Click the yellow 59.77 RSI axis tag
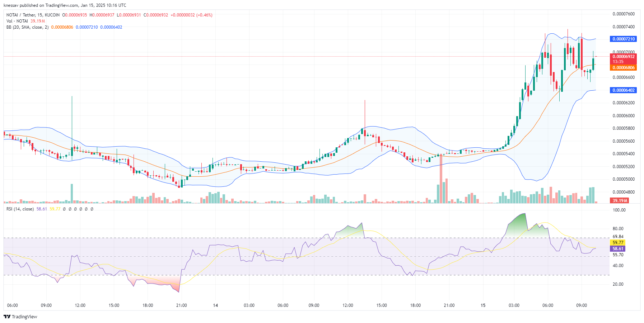This screenshot has width=644, height=323. click(x=618, y=243)
